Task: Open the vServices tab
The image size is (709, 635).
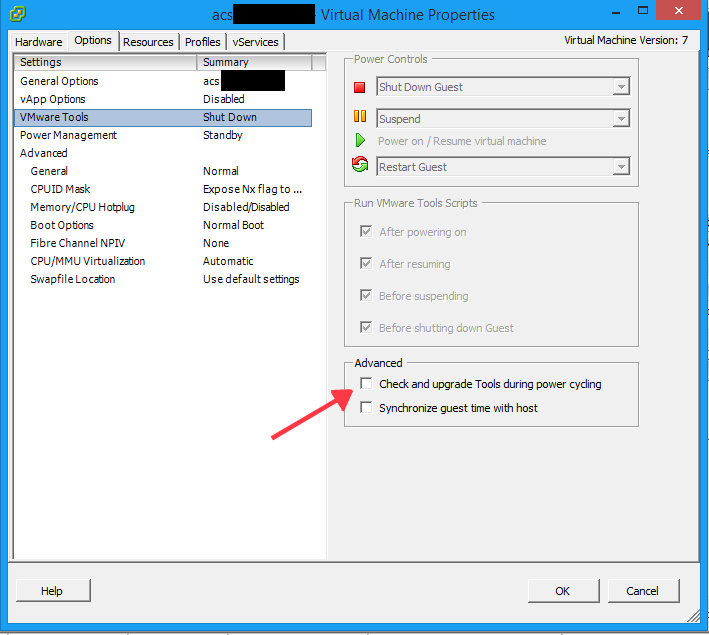Action: (x=255, y=42)
